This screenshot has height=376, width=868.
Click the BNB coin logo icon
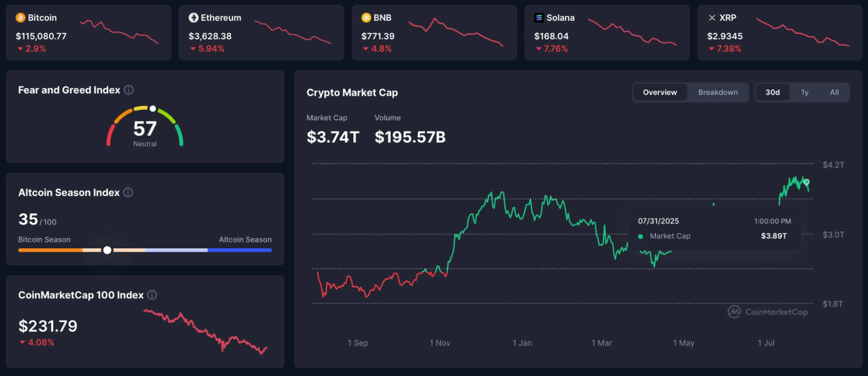[x=366, y=18]
